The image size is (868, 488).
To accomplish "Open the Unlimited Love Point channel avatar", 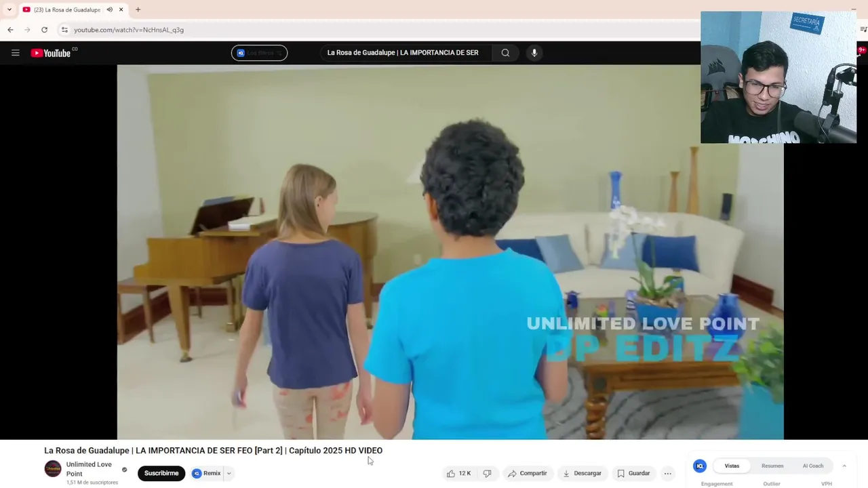I will (x=53, y=469).
